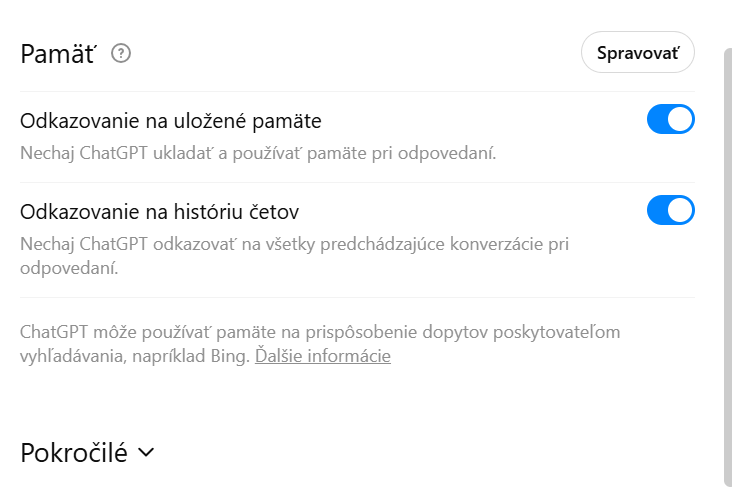Click the question mark circle icon
This screenshot has height=490, width=732.
pyautogui.click(x=121, y=53)
